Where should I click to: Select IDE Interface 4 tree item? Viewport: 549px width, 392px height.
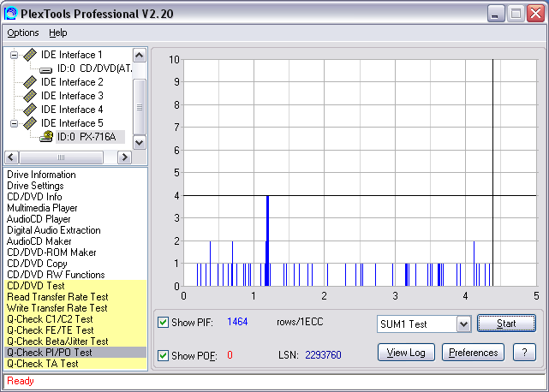tap(72, 110)
